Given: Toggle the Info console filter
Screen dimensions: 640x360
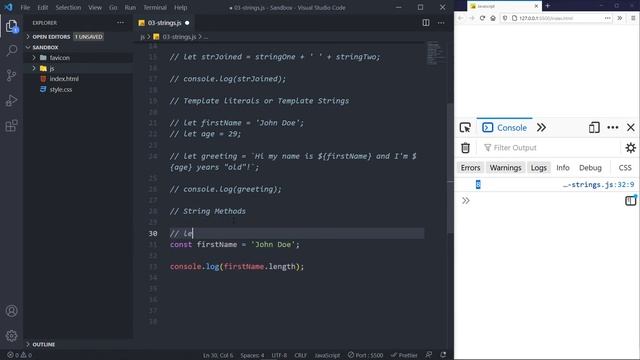Looking at the screenshot, I should (x=562, y=168).
